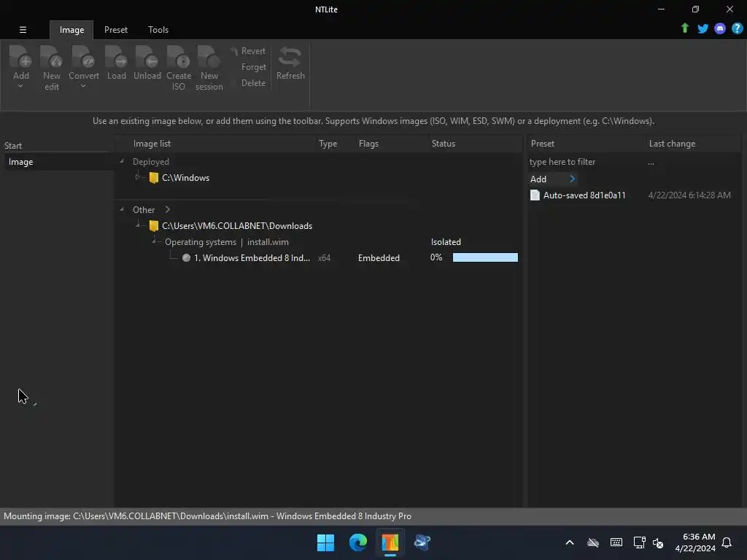747x560 pixels.
Task: Click the Delete button
Action: (253, 83)
